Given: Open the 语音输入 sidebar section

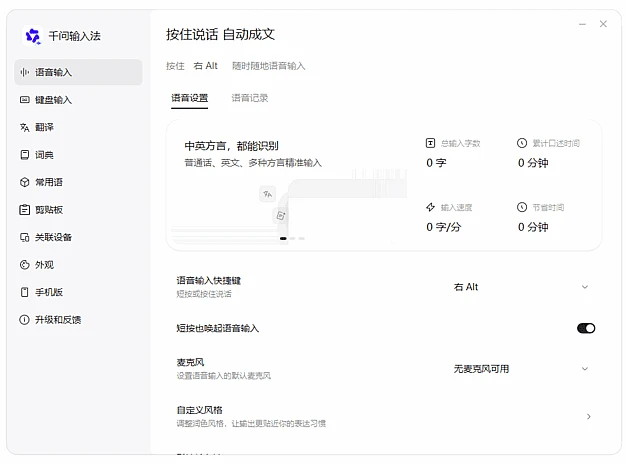Looking at the screenshot, I should 78,72.
